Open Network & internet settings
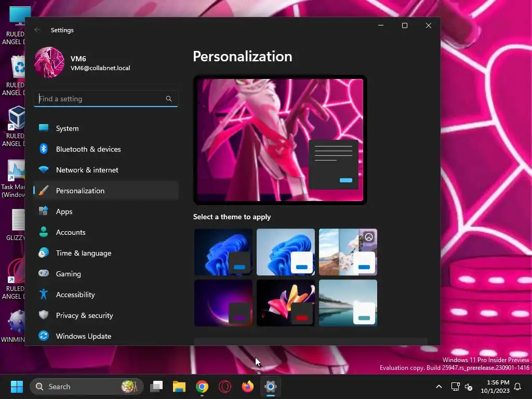532x399 pixels. pyautogui.click(x=106, y=170)
